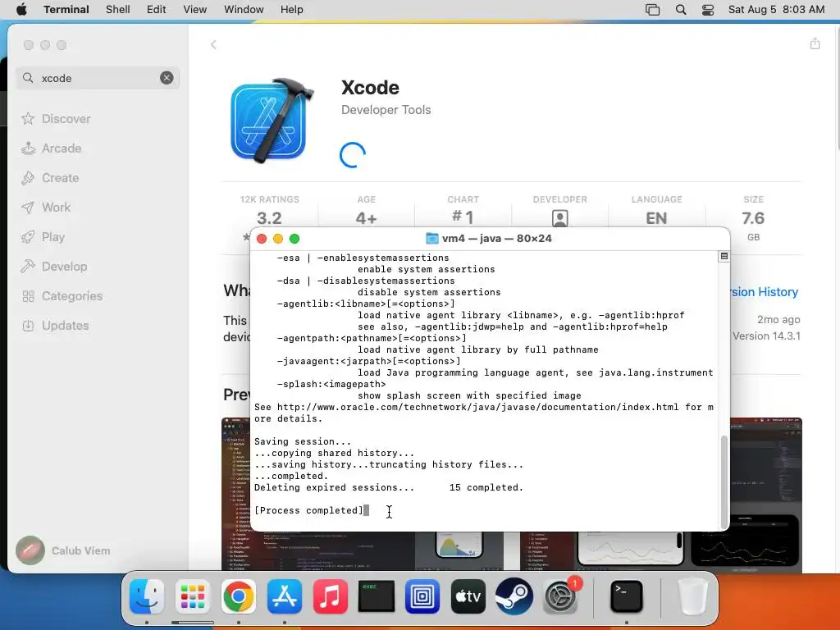
Task: Open the Window menu
Action: [244, 10]
